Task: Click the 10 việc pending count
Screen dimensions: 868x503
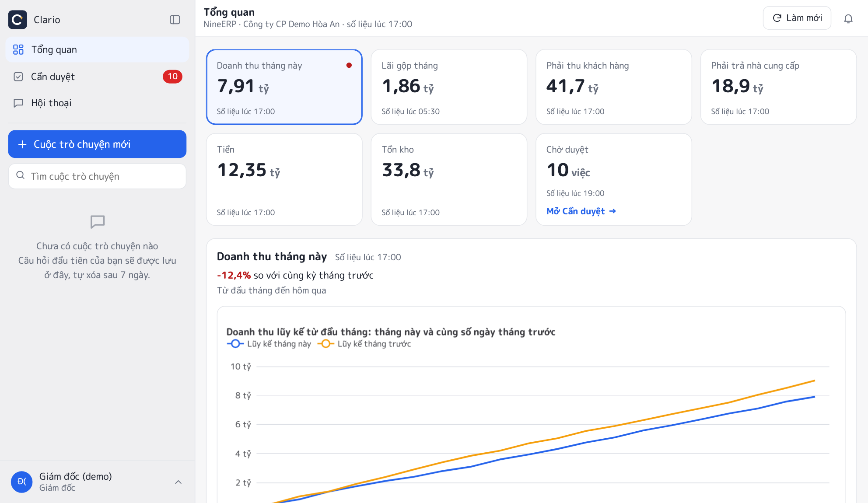Action: 568,170
